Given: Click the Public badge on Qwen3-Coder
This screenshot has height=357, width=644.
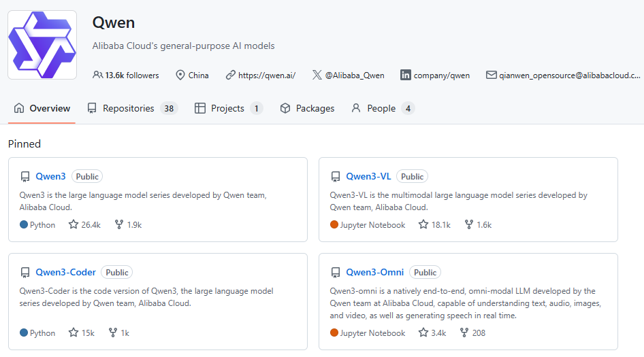Looking at the screenshot, I should (x=117, y=273).
